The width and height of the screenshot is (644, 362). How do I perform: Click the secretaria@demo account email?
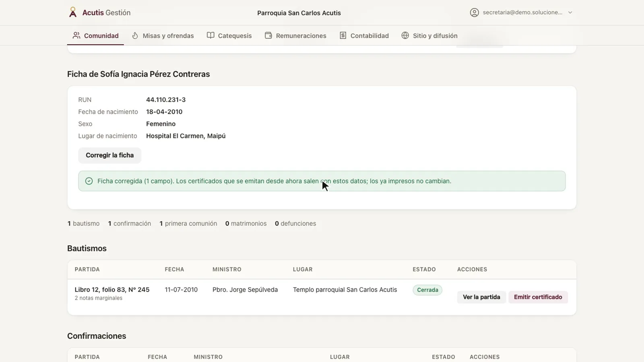522,12
